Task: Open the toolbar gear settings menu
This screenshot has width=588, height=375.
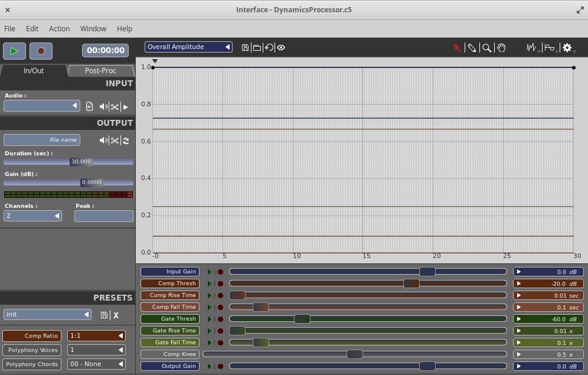Action: pos(567,48)
